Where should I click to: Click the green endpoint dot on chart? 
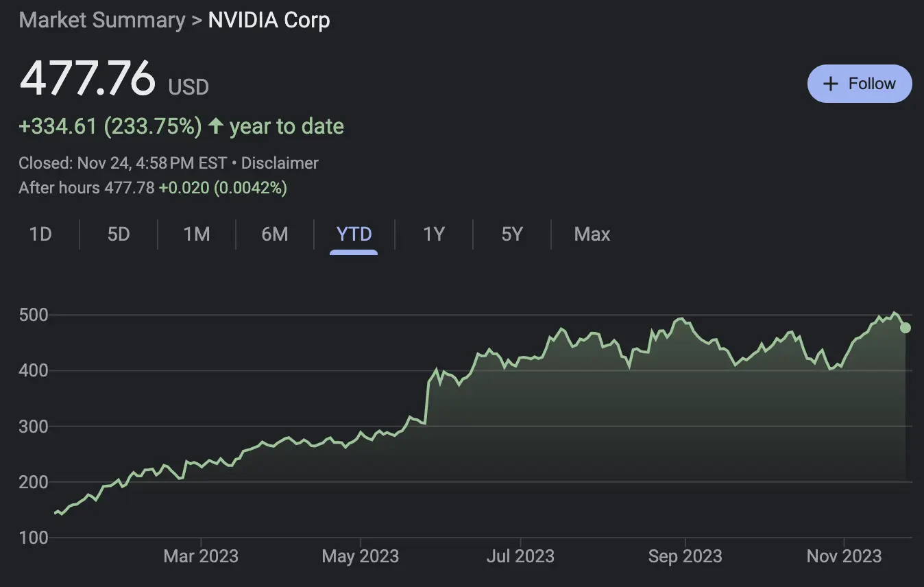905,328
